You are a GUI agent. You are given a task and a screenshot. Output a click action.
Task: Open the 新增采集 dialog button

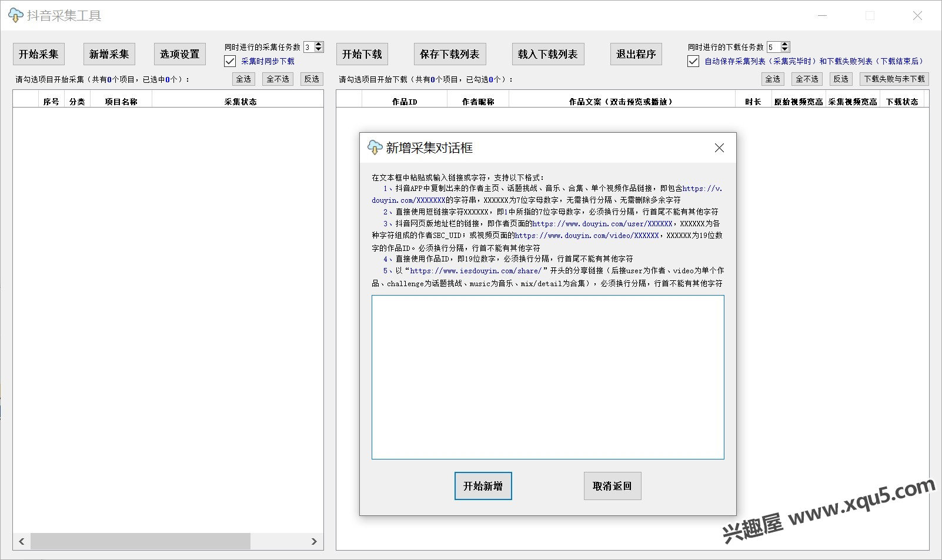click(109, 54)
